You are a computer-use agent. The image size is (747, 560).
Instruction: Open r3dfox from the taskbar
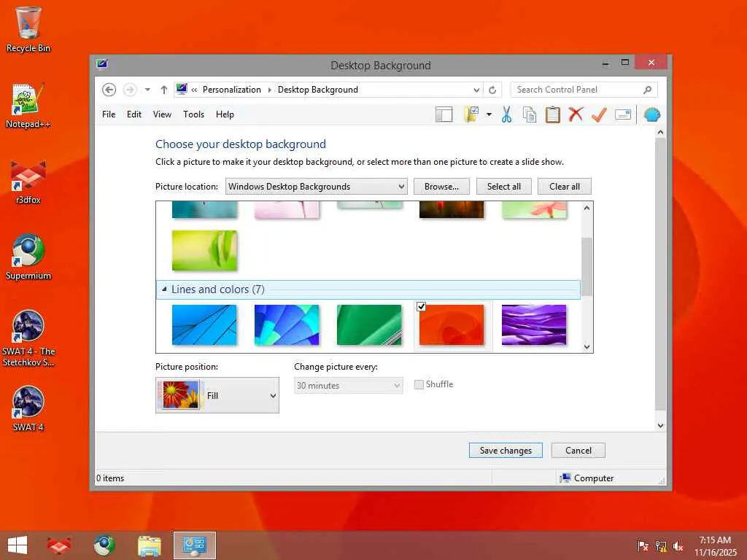[x=58, y=545]
